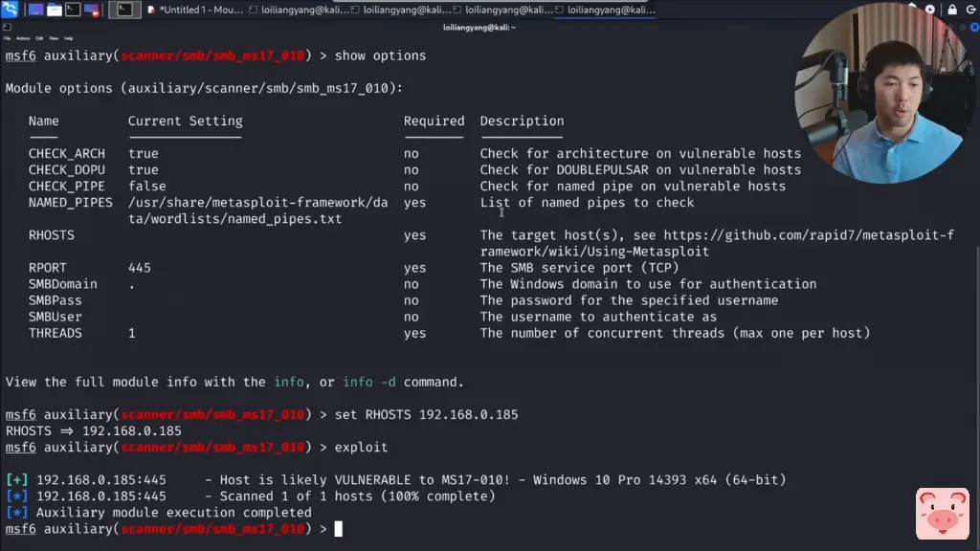Open the file manager launcher icon

coord(55,10)
